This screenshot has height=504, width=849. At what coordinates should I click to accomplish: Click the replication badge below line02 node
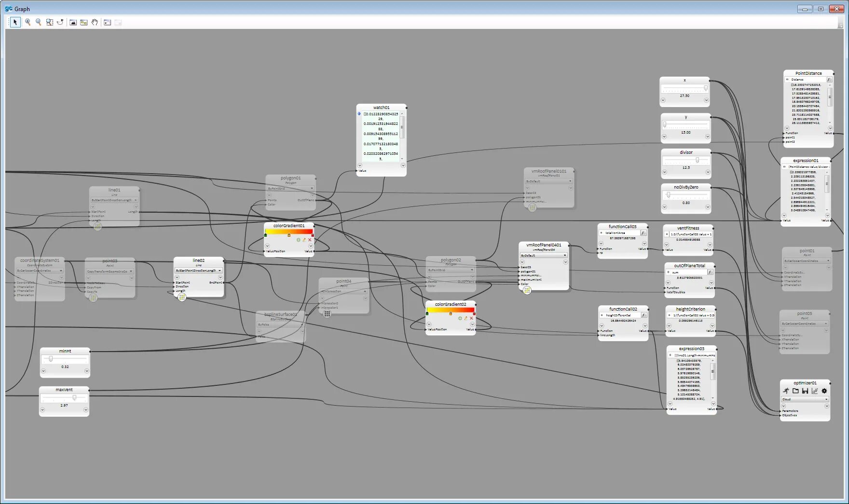[x=182, y=298]
